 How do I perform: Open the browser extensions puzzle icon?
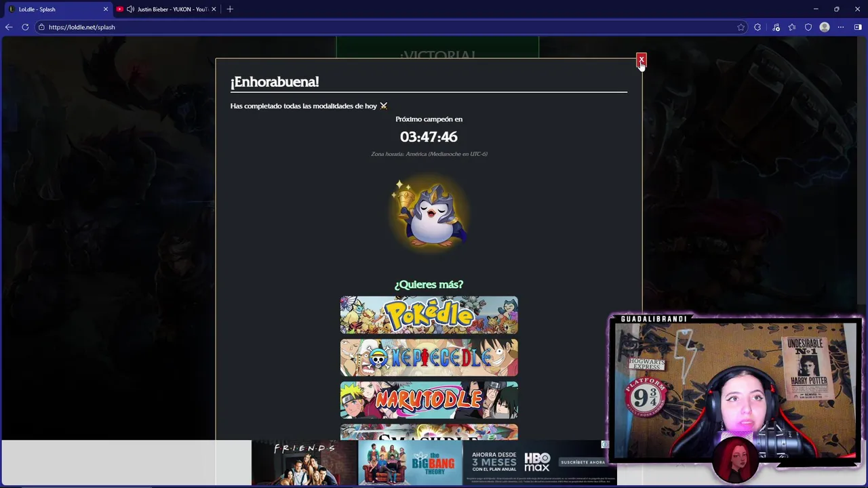757,27
